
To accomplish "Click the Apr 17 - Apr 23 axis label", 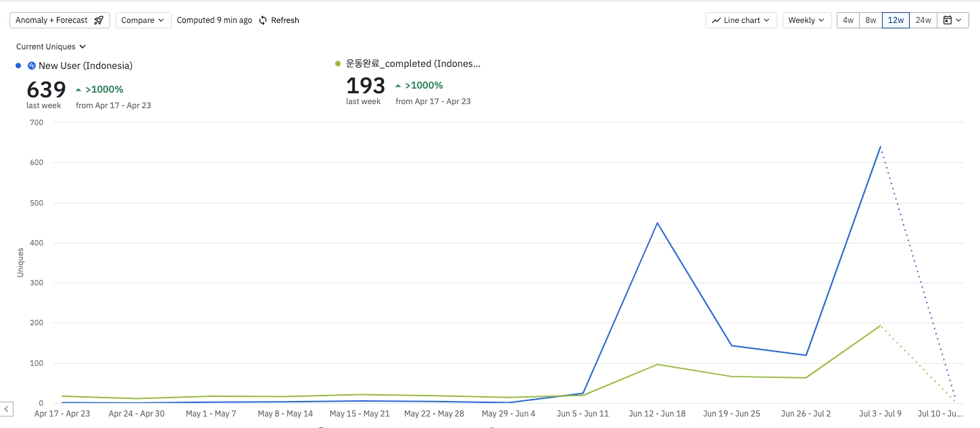I will click(x=62, y=413).
